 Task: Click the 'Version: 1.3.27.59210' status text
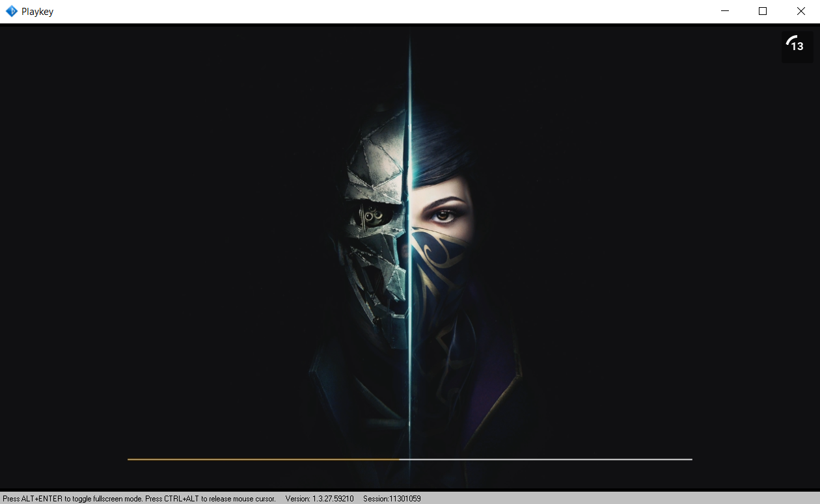coord(320,499)
